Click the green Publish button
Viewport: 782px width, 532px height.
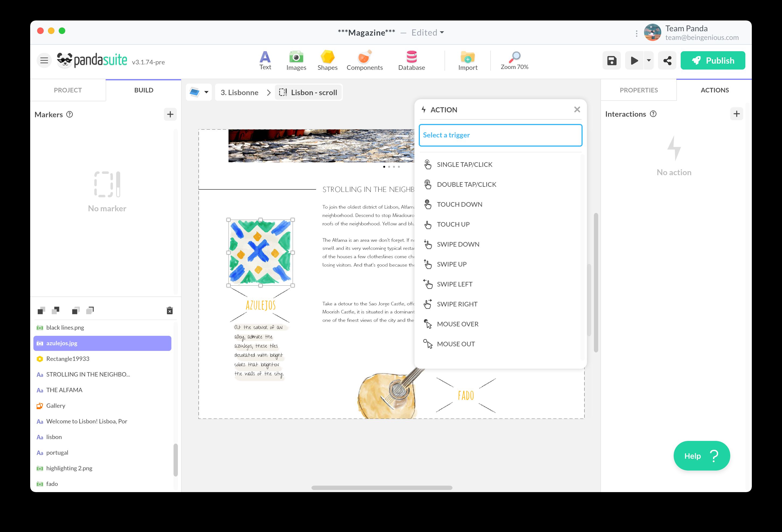pos(712,61)
